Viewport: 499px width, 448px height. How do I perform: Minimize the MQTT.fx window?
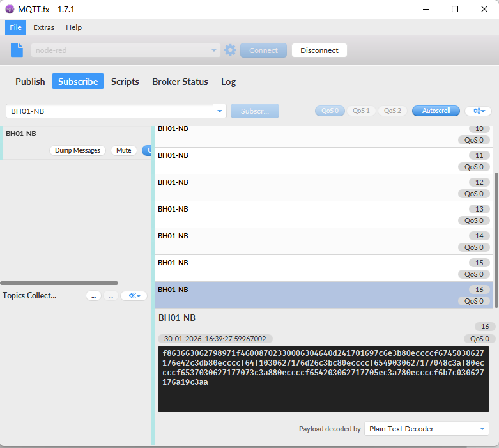coord(426,9)
